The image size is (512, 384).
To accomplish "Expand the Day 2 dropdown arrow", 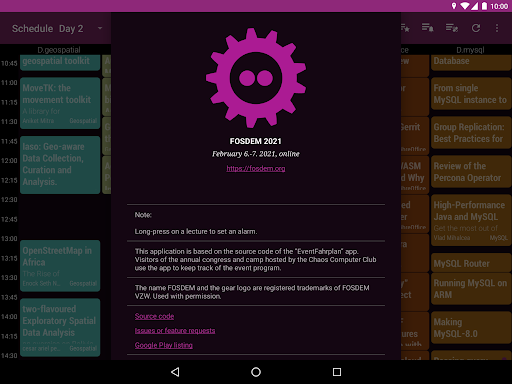I will click(x=100, y=28).
